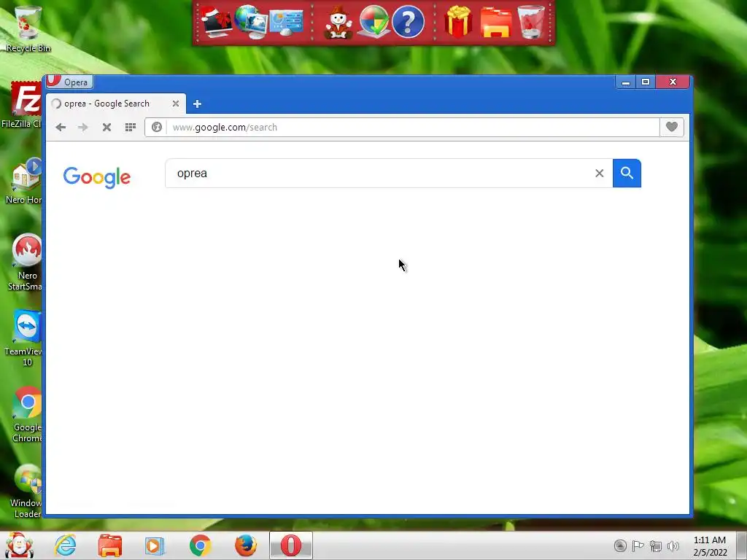The height and width of the screenshot is (560, 747).
Task: Click the Santa Start button
Action: (x=20, y=545)
